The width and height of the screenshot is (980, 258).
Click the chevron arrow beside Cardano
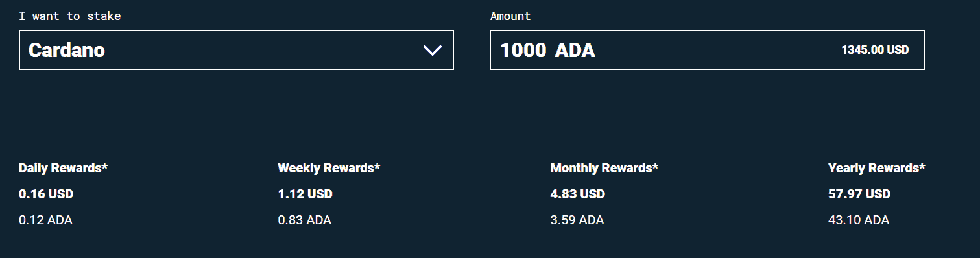coord(432,51)
